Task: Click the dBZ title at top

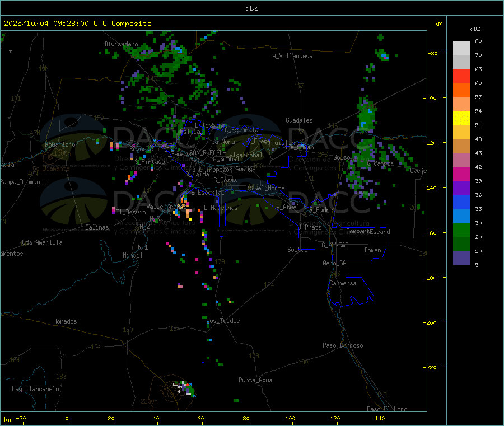Action: point(251,8)
